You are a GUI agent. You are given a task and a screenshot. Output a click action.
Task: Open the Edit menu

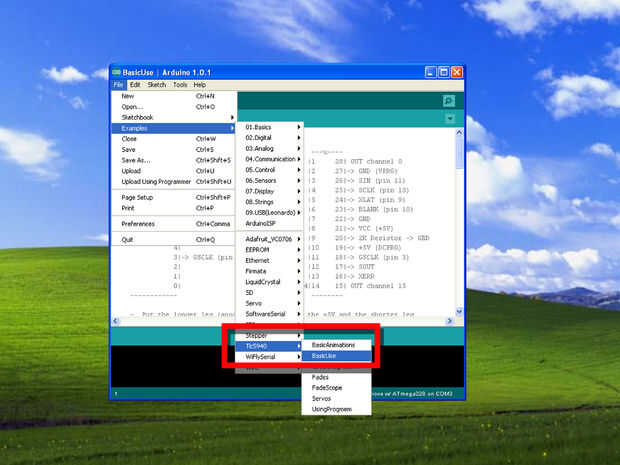point(135,85)
